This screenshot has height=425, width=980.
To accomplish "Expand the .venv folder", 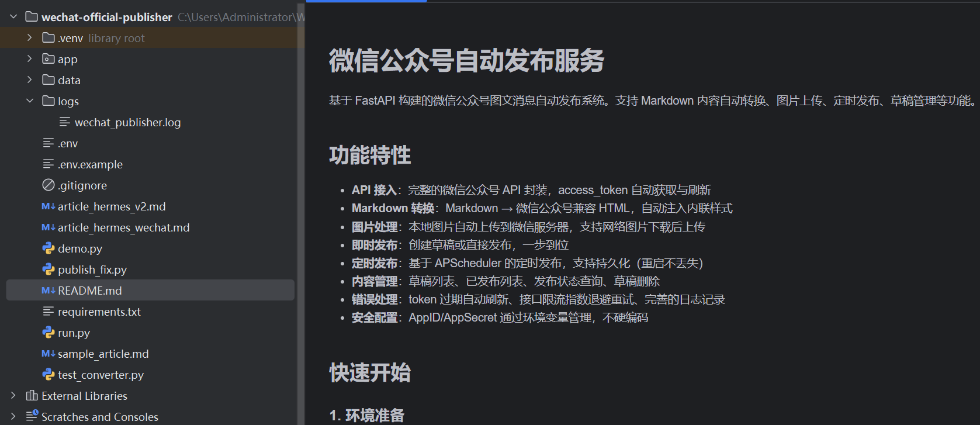I will [30, 38].
